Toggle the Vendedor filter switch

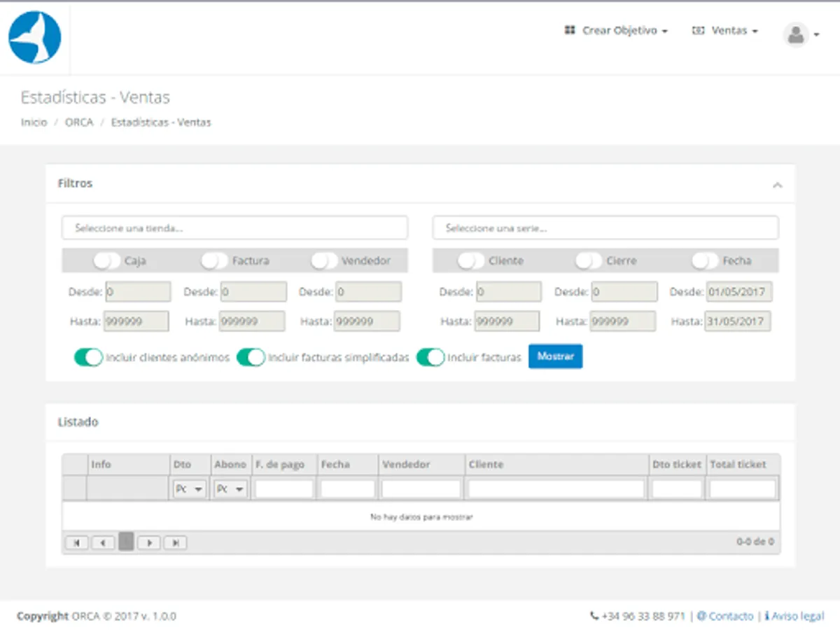pyautogui.click(x=324, y=261)
